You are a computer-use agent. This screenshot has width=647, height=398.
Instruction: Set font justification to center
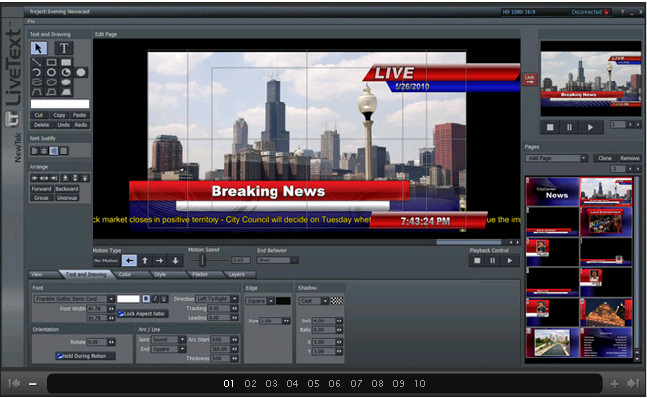(44, 151)
